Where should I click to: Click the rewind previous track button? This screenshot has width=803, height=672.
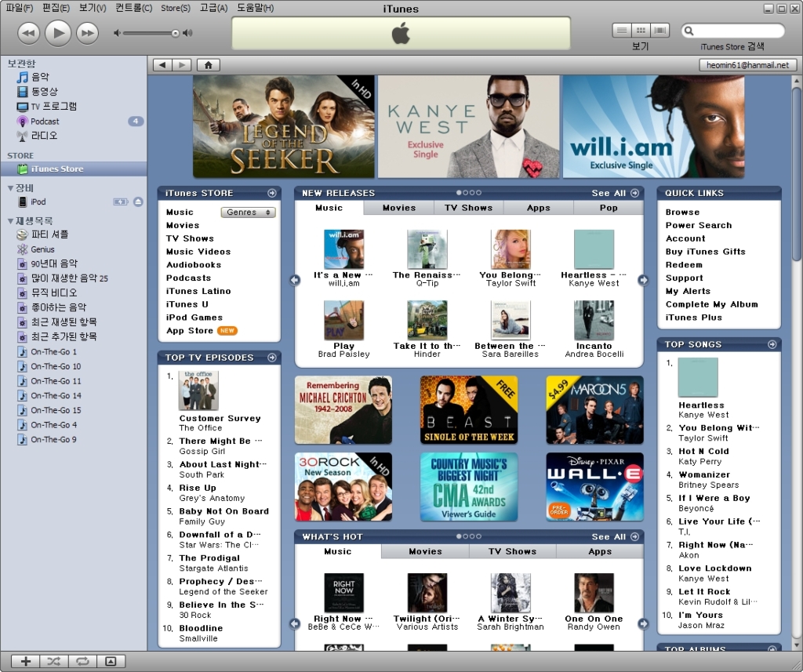29,33
